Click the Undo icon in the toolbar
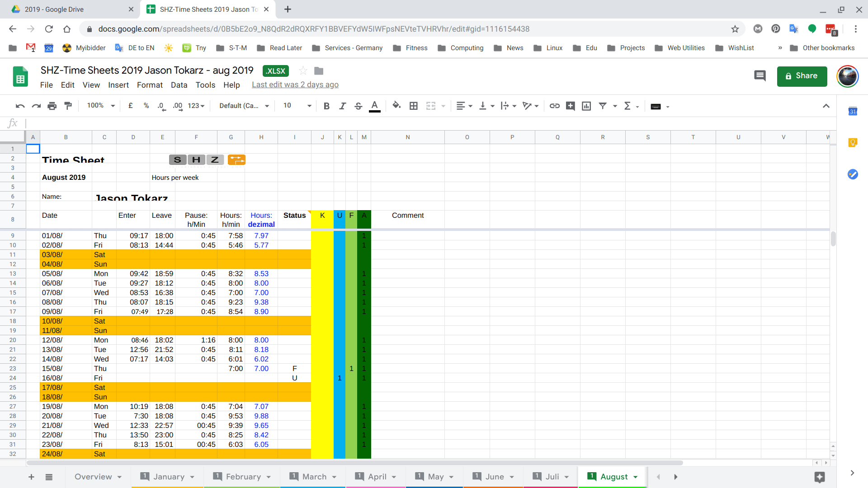Screen dimensions: 868x488 (x=19, y=106)
